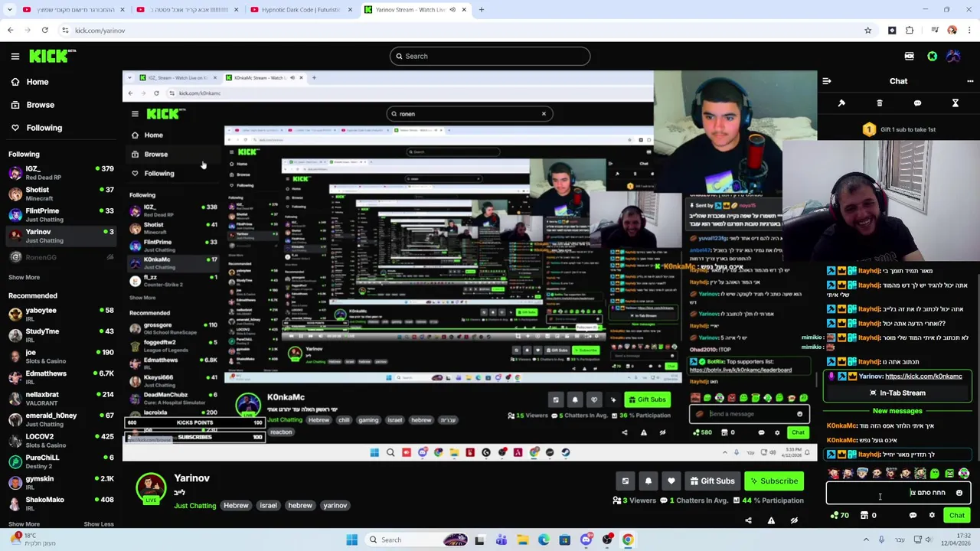The height and width of the screenshot is (551, 980).
Task: Click the israel stream tag
Action: pyautogui.click(x=268, y=506)
